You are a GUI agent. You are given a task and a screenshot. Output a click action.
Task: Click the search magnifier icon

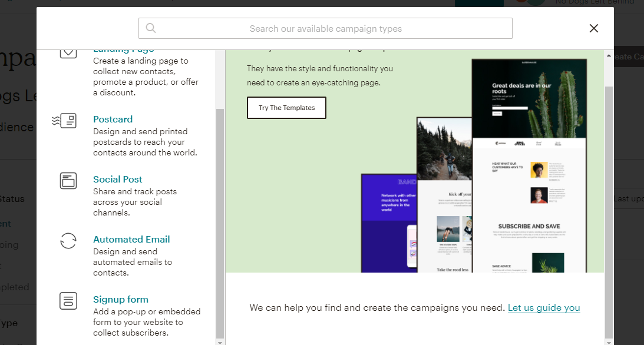(151, 28)
